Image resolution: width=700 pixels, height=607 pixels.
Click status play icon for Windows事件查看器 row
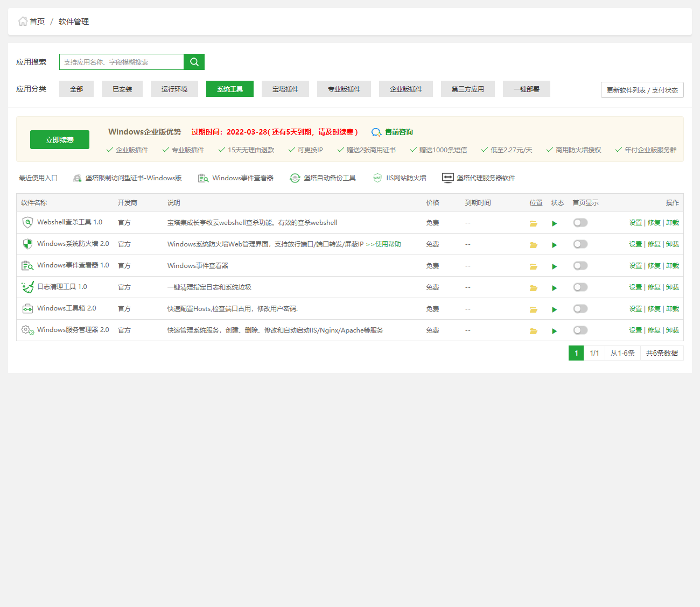[554, 266]
